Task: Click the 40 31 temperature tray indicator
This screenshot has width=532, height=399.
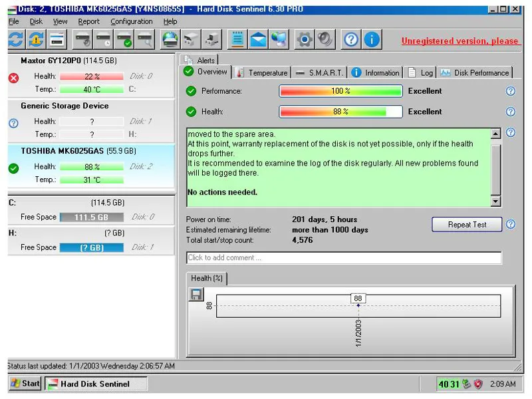Action: coord(448,384)
